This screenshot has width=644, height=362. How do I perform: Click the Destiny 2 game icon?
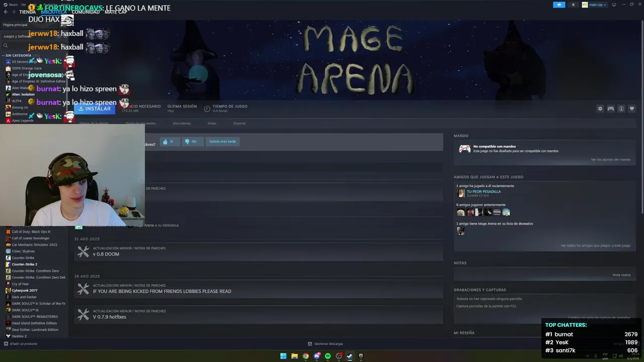[x=8, y=336]
